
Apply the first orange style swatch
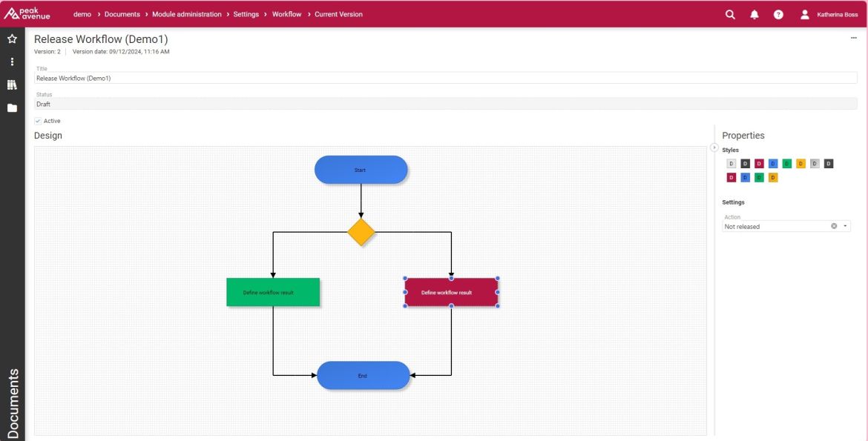point(800,164)
